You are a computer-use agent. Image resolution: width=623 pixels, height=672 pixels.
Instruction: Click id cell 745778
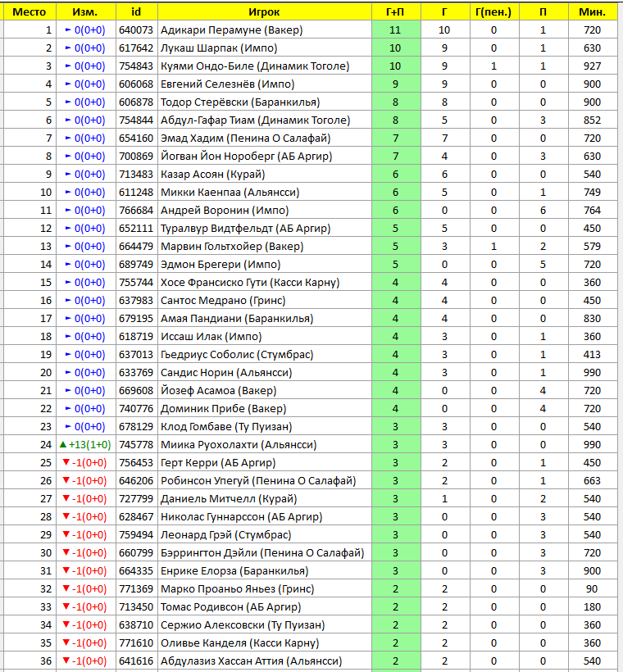pyautogui.click(x=136, y=444)
